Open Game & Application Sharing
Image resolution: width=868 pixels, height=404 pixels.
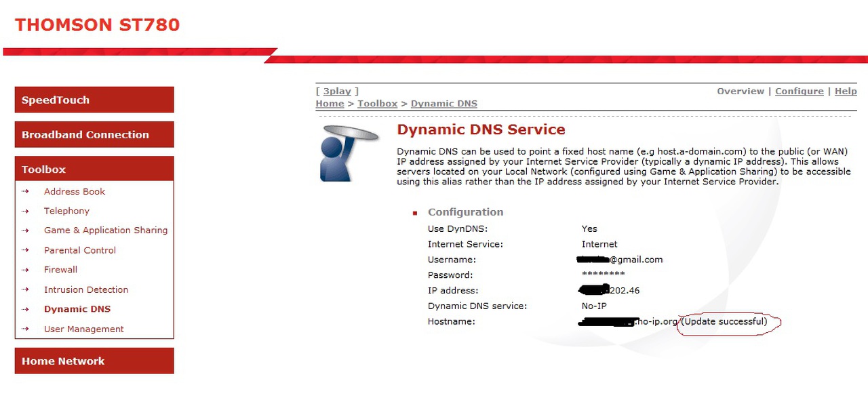[106, 230]
